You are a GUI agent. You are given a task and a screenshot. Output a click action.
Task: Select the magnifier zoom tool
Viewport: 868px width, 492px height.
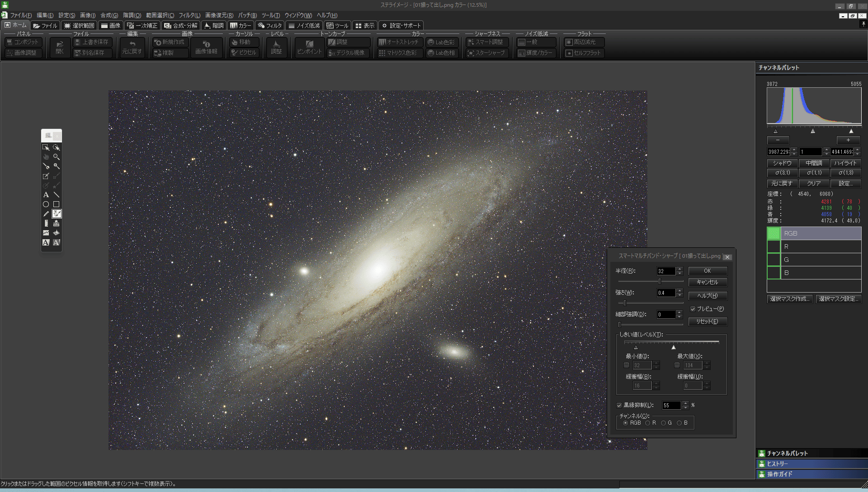[x=56, y=157]
